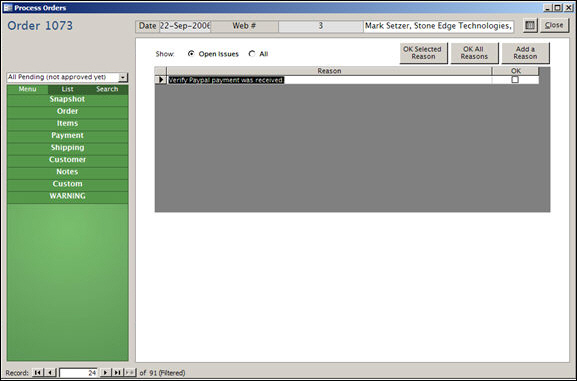577x381 pixels.
Task: Jump to last record arrow
Action: [x=117, y=373]
